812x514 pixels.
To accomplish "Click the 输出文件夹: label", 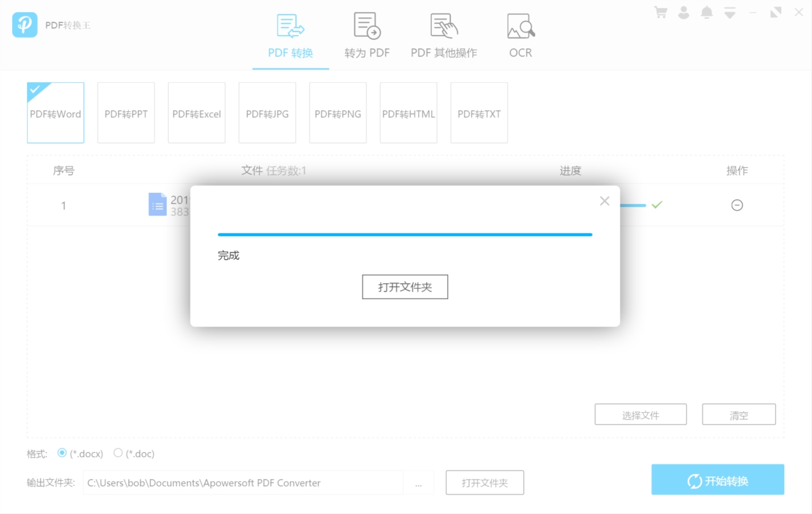I will tap(51, 483).
